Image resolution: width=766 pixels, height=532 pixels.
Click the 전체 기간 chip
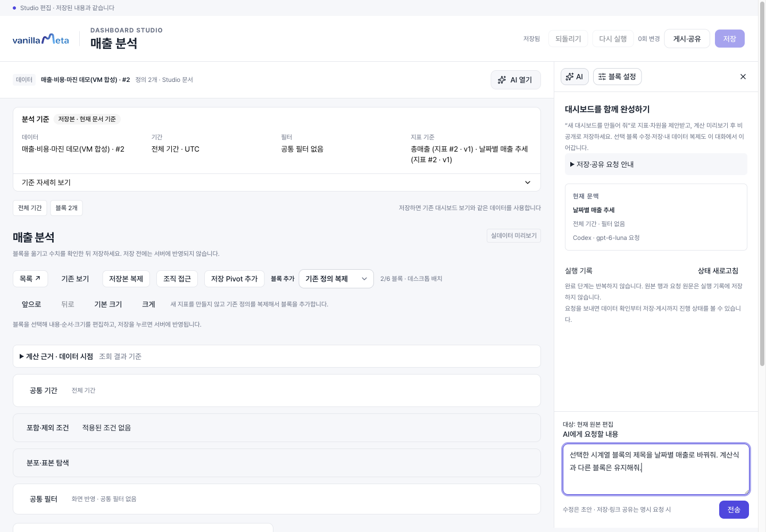click(x=30, y=208)
